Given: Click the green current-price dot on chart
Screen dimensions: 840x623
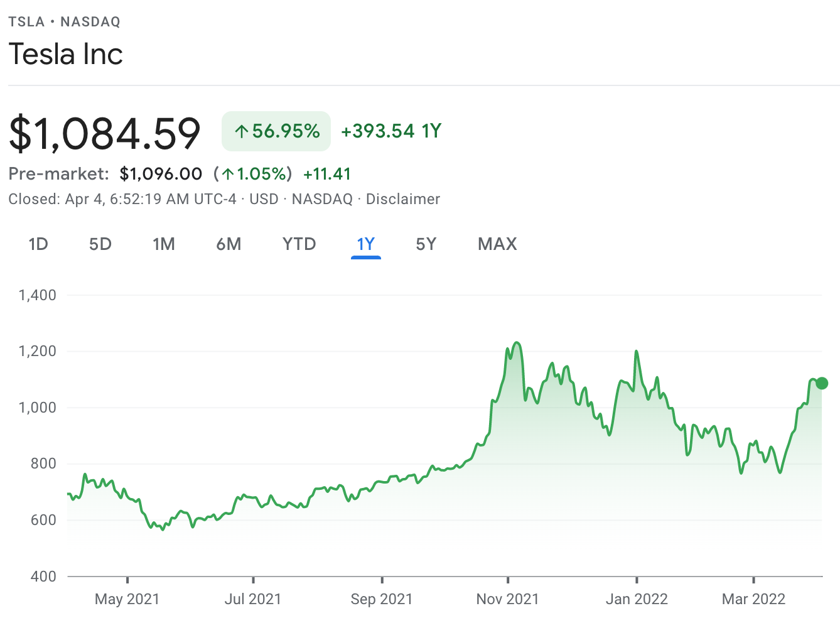Looking at the screenshot, I should point(822,383).
